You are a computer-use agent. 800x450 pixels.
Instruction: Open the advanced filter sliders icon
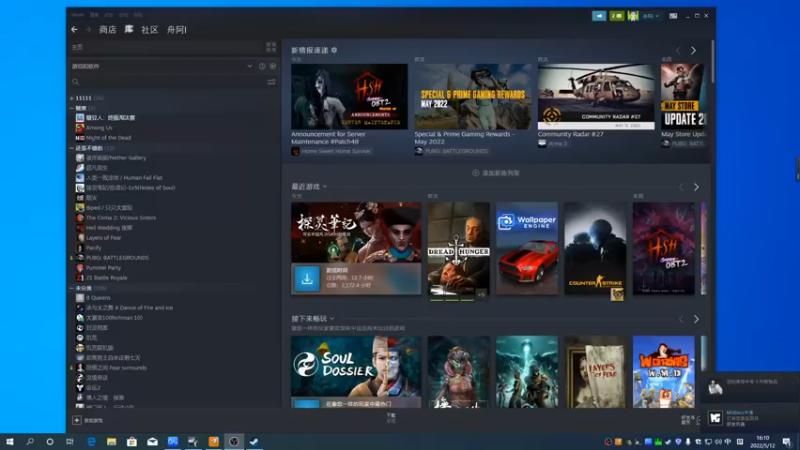click(271, 82)
